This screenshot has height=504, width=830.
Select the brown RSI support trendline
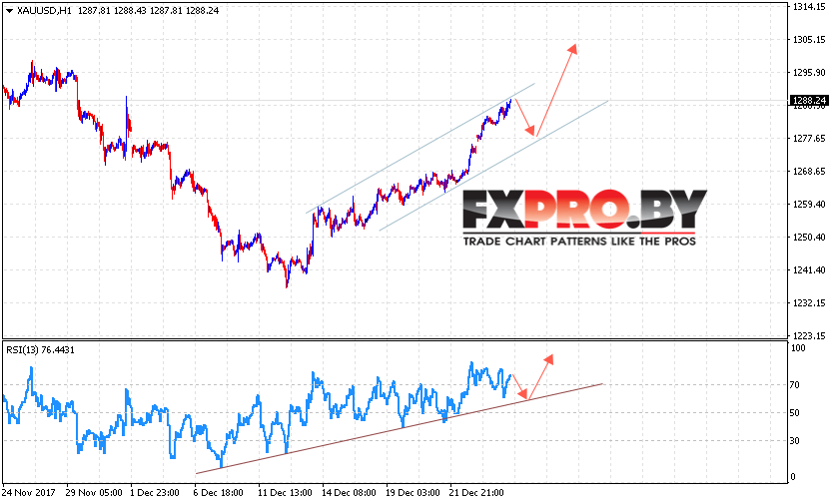point(400,428)
